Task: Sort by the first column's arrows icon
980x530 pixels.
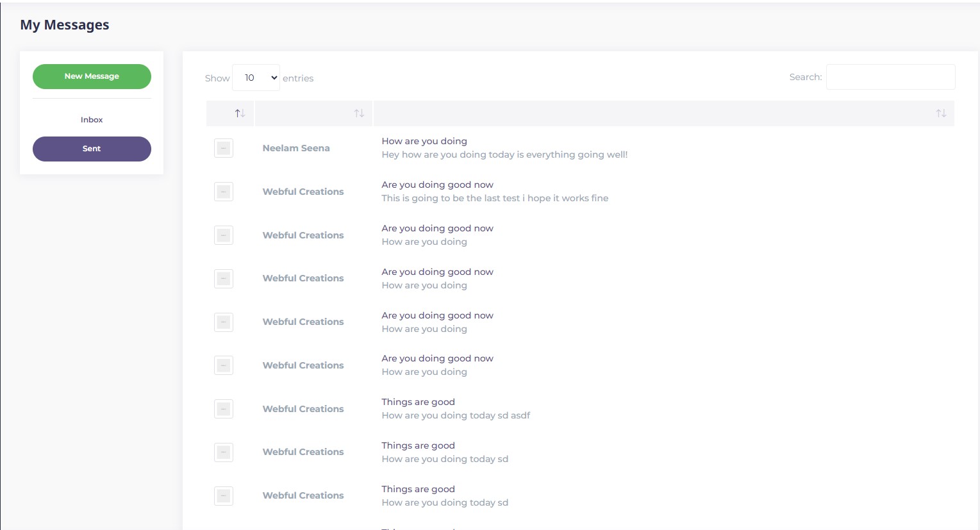Action: pyautogui.click(x=240, y=113)
